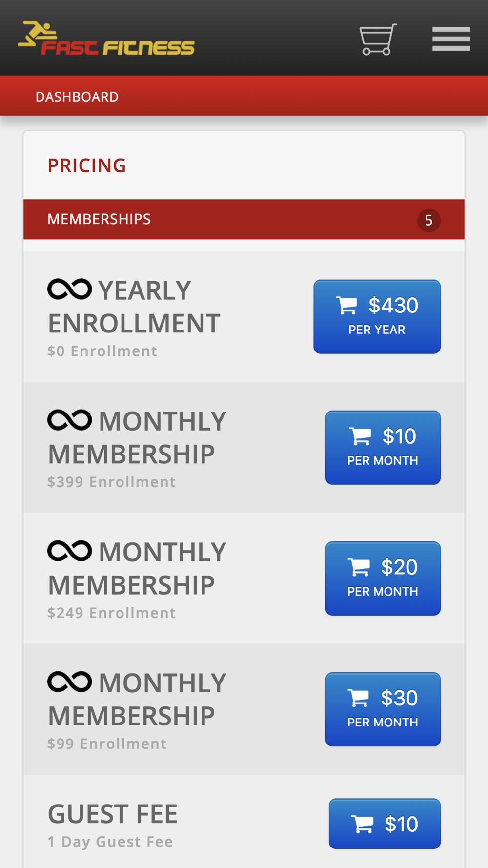Click the Pricing heading

coord(87,165)
